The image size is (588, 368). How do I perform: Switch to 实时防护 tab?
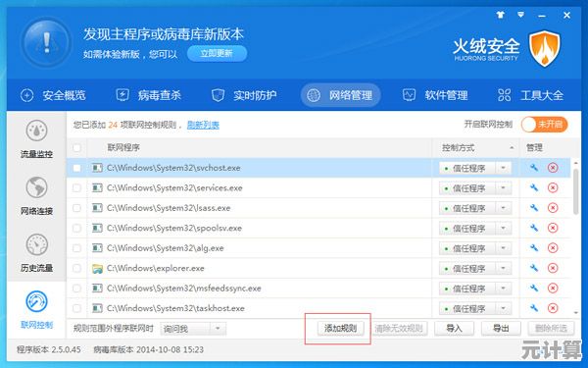tap(244, 95)
